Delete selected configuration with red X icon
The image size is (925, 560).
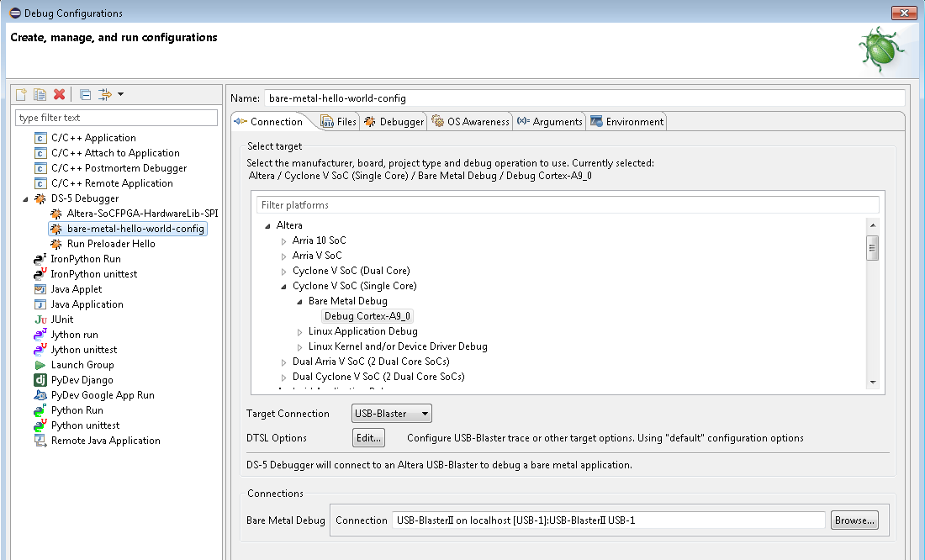click(59, 94)
